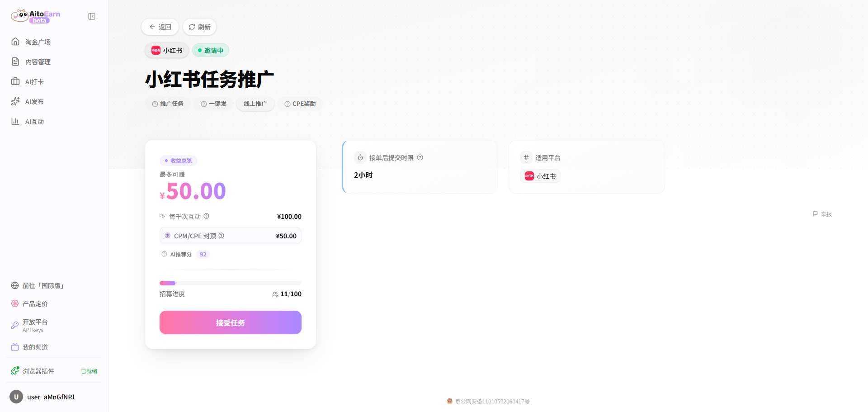Click the timer icon beside 接单后提交时限
The height and width of the screenshot is (412, 868).
(x=360, y=157)
